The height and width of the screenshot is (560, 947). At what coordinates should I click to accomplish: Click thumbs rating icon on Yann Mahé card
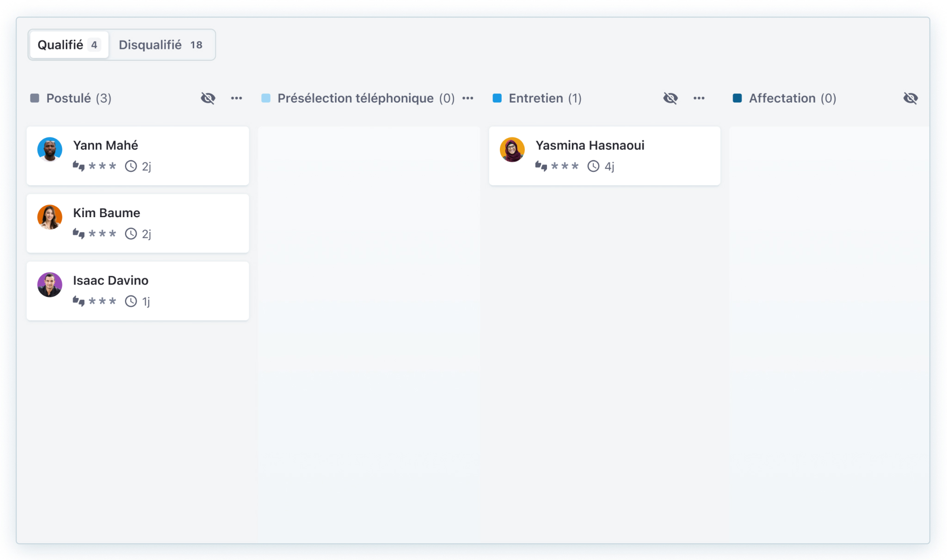[x=79, y=166]
